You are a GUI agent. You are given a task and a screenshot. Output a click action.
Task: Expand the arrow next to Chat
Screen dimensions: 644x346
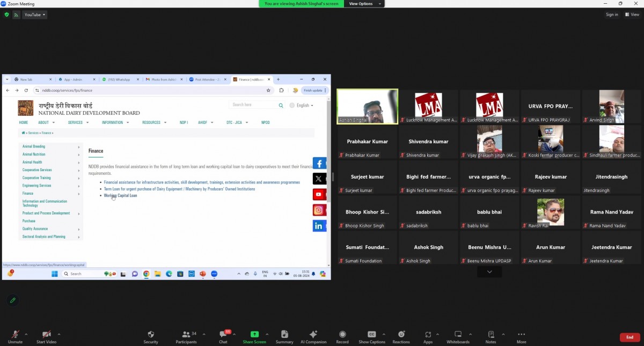tap(234, 334)
